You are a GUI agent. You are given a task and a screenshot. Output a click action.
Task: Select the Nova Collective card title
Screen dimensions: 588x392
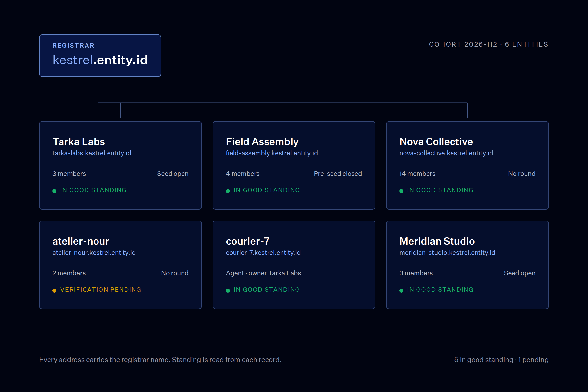pos(436,142)
